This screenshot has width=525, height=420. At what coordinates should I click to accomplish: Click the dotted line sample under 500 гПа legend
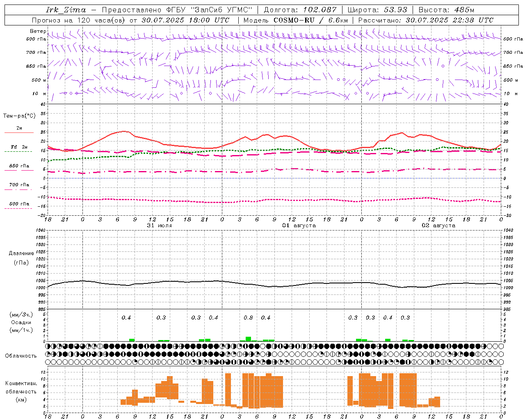[x=18, y=208]
